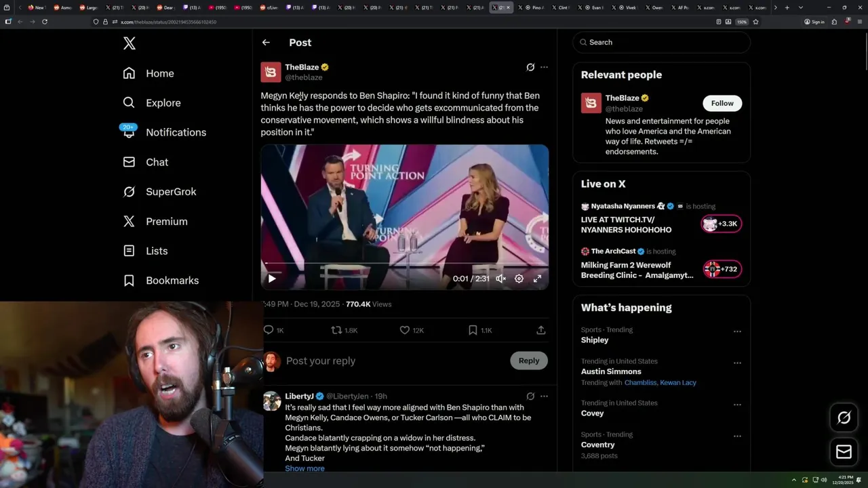Screen dimensions: 868x488
Task: Click the Search box
Action: (662, 42)
